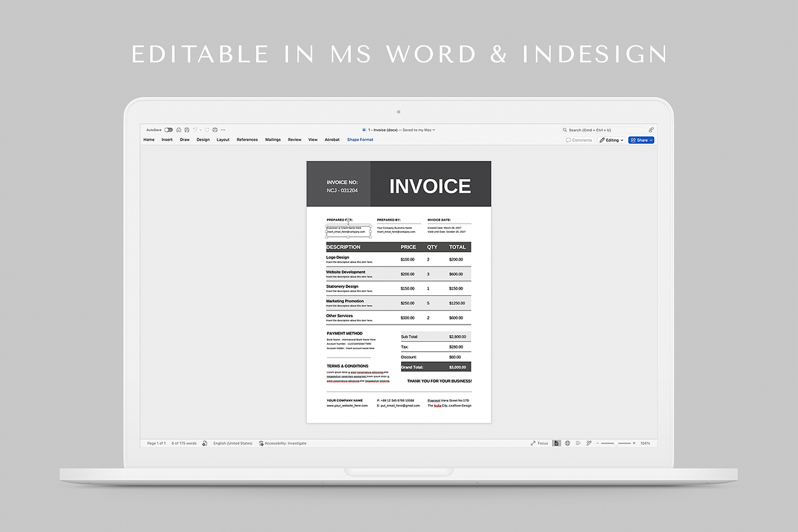Click the Other Services row title
Screen dimensions: 798x532
(339, 316)
